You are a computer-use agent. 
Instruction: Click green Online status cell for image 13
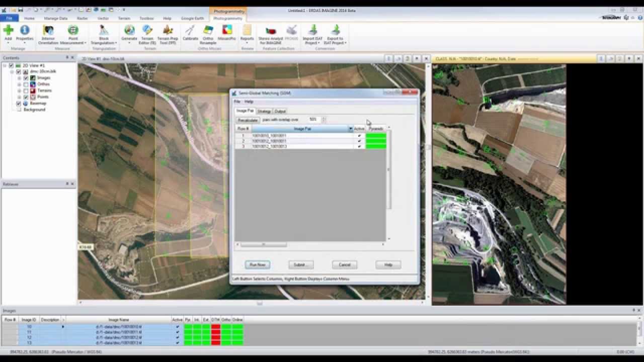[237, 343]
